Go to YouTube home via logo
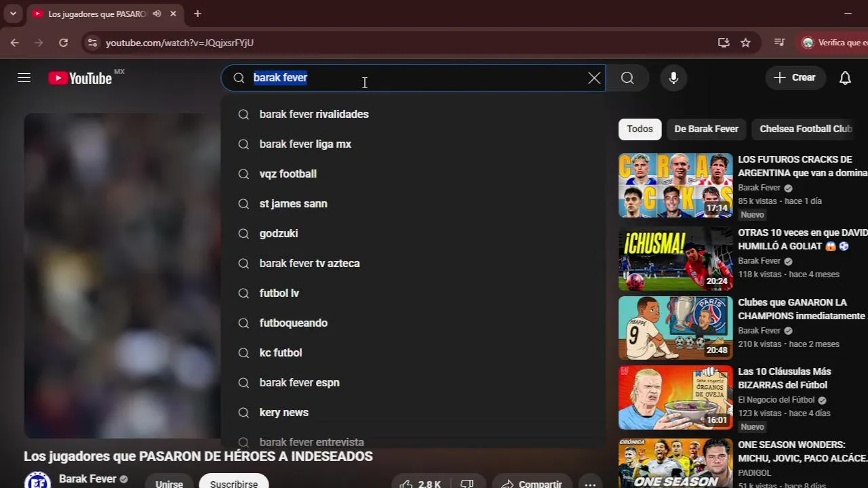The height and width of the screenshot is (488, 868). click(80, 79)
